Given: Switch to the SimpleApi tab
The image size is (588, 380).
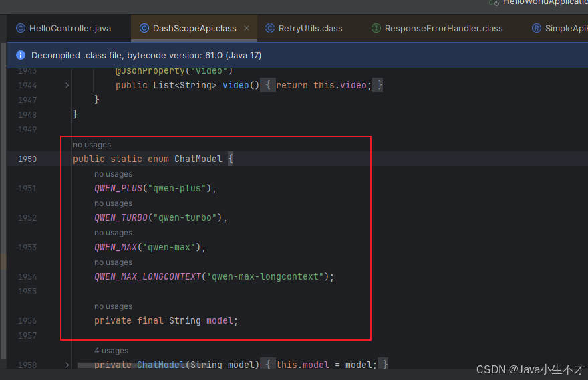Looking at the screenshot, I should click(x=559, y=29).
